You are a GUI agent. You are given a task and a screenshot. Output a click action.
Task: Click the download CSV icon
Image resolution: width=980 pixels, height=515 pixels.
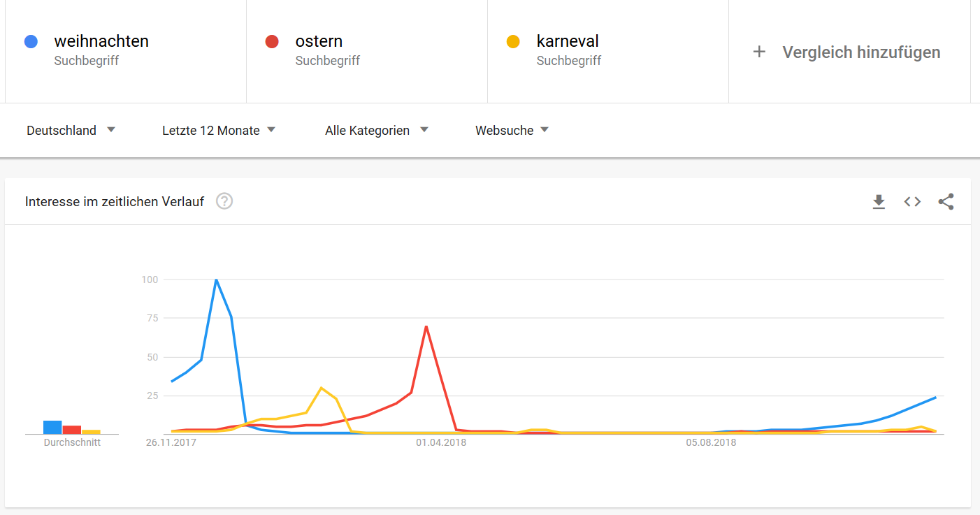(879, 201)
